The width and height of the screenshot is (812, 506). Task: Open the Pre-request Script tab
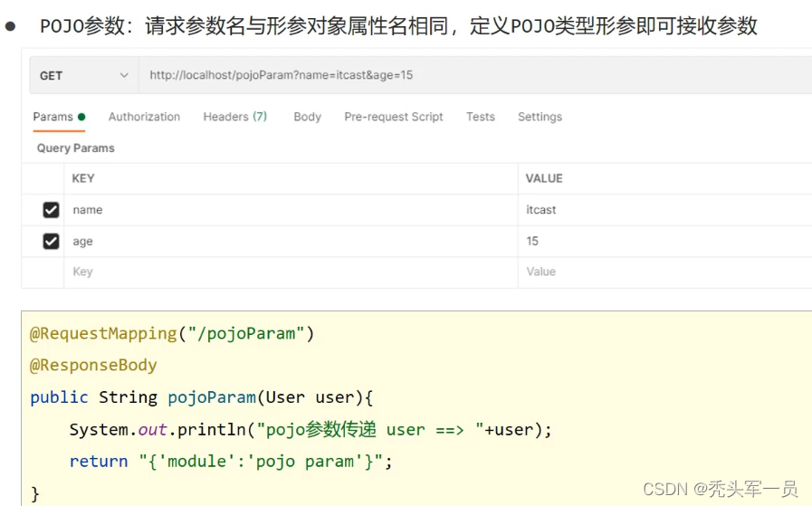(x=394, y=117)
